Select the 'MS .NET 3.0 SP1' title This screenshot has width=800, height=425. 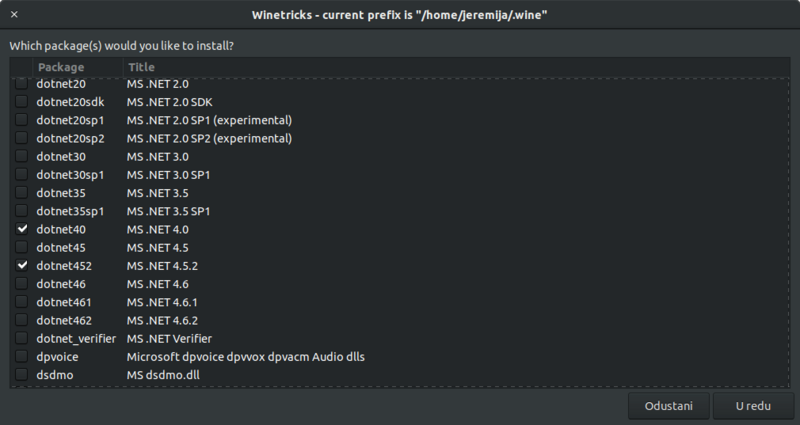pyautogui.click(x=168, y=175)
